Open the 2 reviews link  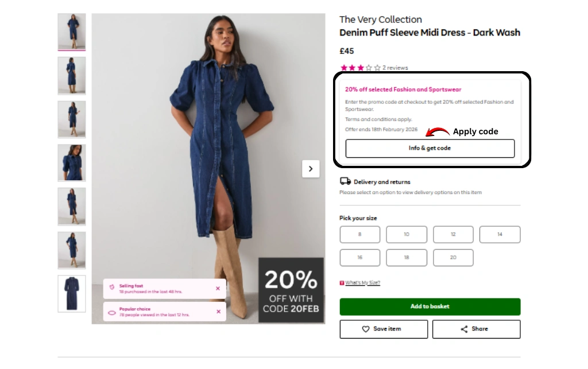coord(395,68)
